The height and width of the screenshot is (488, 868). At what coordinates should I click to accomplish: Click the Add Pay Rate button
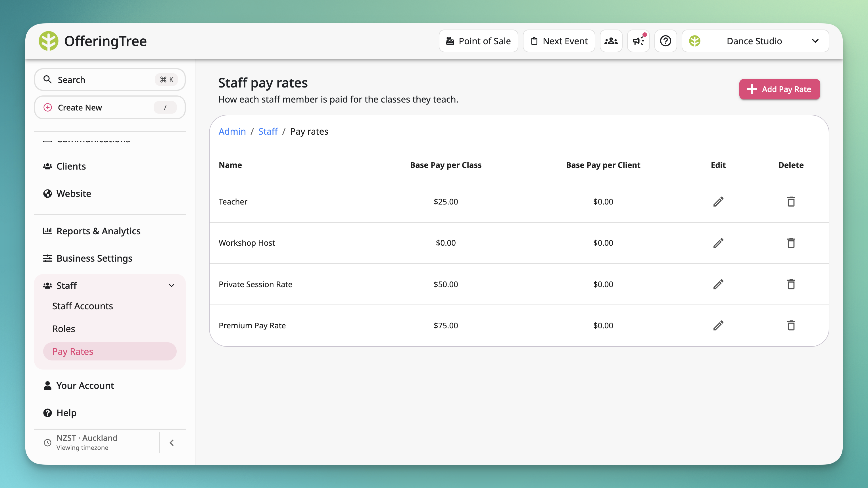click(x=779, y=89)
